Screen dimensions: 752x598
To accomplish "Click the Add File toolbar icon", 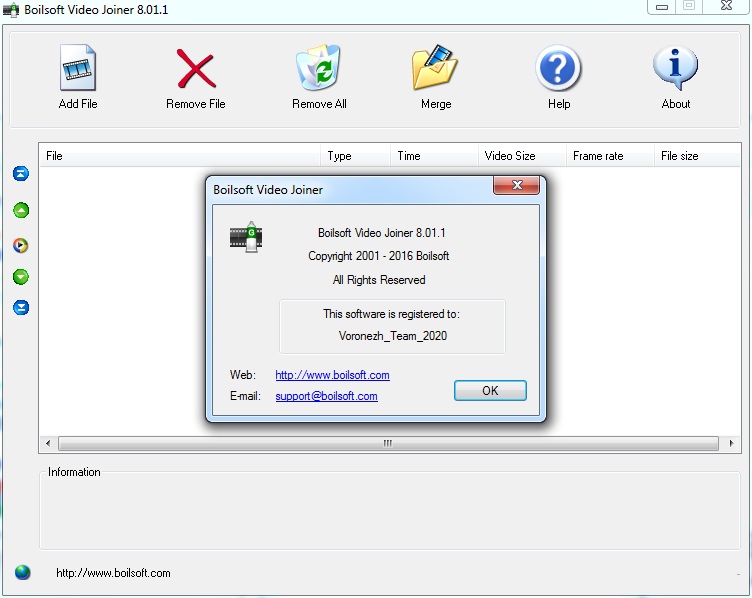I will coord(78,68).
